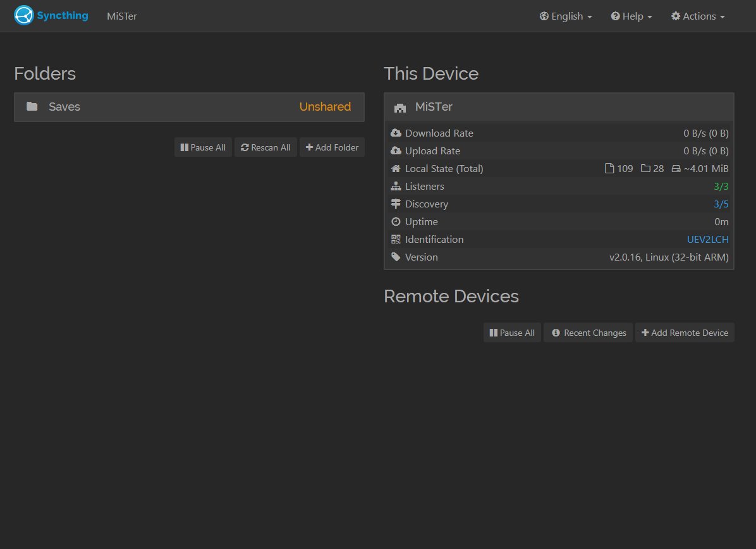This screenshot has width=756, height=549.
Task: Expand the Saves folder panel
Action: [x=189, y=107]
